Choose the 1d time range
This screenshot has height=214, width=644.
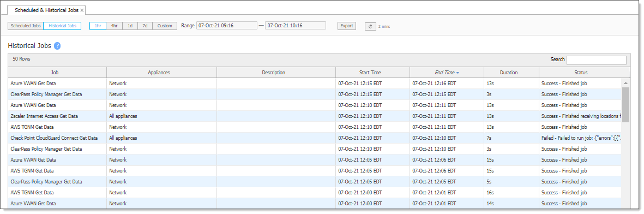pyautogui.click(x=130, y=26)
